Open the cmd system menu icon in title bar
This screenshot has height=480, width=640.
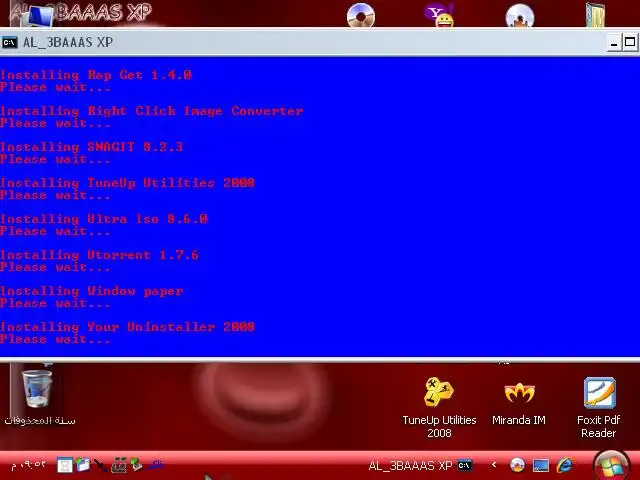click(9, 42)
